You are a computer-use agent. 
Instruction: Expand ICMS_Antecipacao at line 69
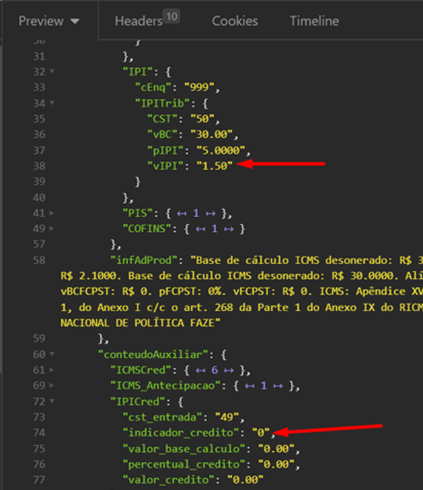tap(52, 385)
